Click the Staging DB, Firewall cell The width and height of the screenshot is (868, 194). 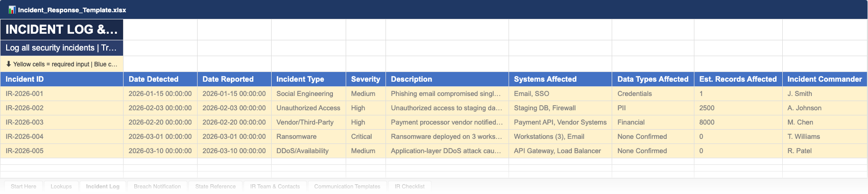[560, 108]
